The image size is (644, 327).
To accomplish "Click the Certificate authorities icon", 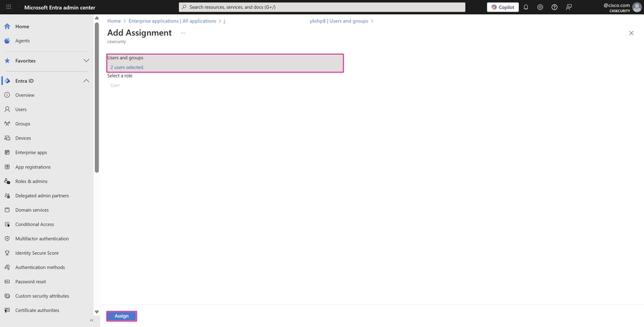I will [x=7, y=310].
